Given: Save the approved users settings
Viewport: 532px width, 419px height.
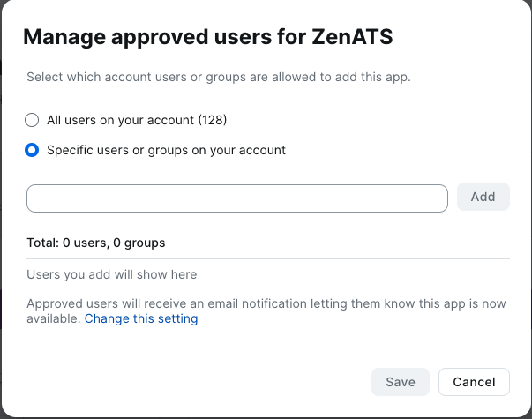Looking at the screenshot, I should tap(400, 382).
